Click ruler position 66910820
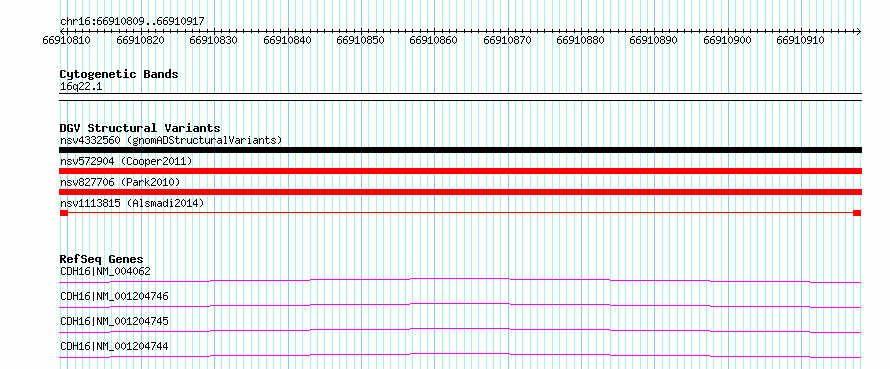890x369 pixels. pos(141,40)
